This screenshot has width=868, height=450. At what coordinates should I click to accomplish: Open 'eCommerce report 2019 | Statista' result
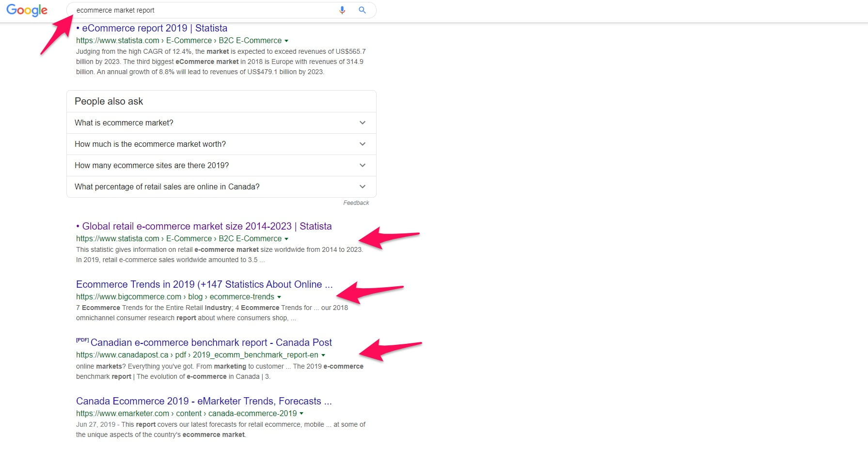(152, 28)
